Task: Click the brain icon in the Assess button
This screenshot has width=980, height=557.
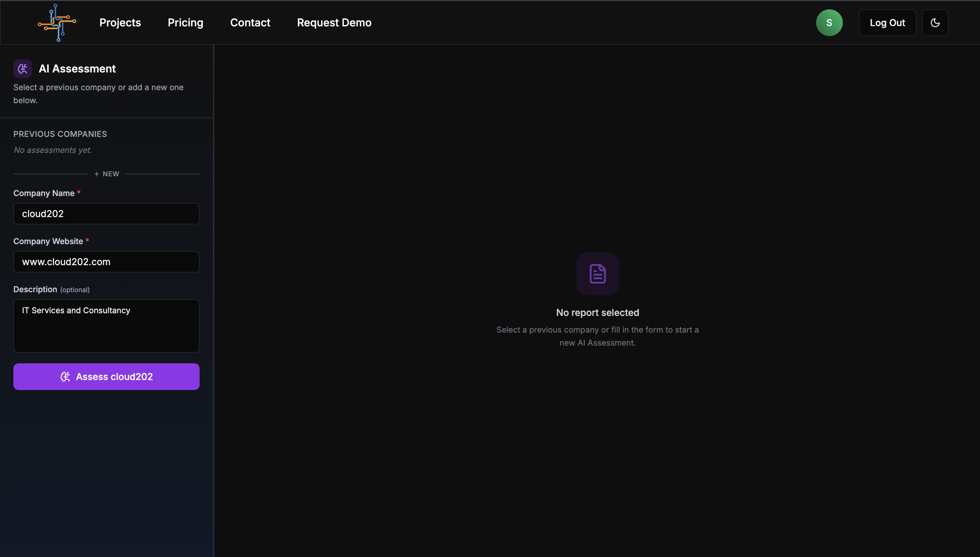Action: (x=65, y=377)
